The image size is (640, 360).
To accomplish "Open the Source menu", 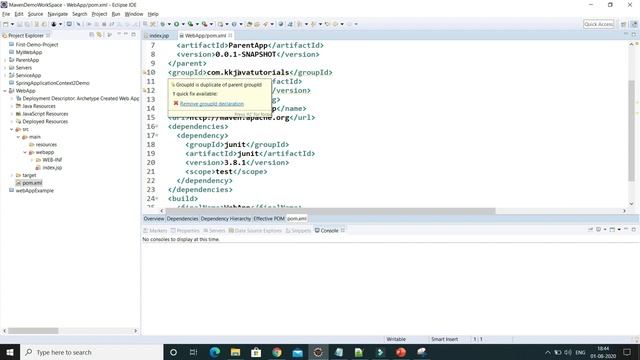I will point(35,14).
